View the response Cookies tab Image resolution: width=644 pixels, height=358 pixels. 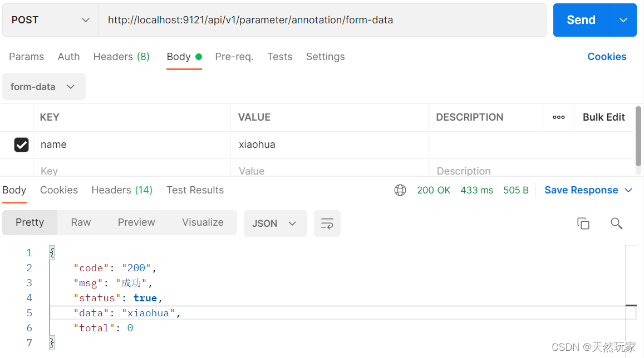59,190
